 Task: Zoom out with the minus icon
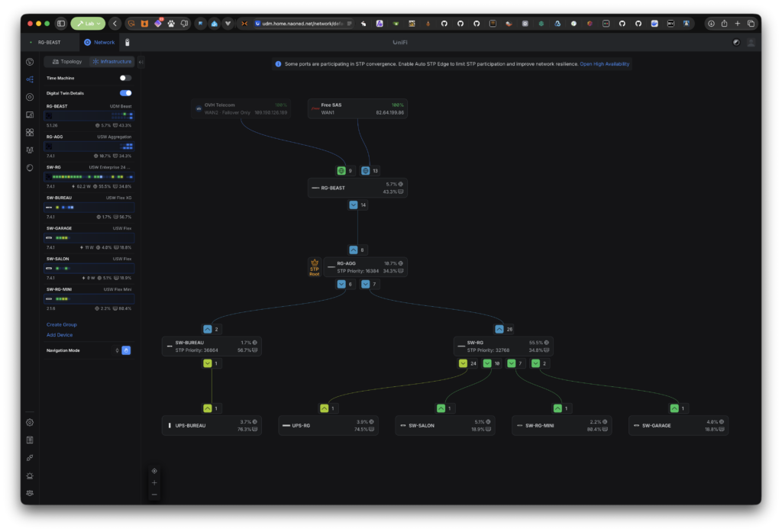(154, 495)
